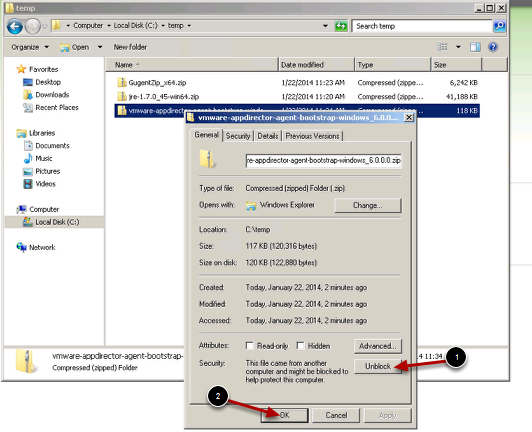Click the change view icon

(442, 47)
